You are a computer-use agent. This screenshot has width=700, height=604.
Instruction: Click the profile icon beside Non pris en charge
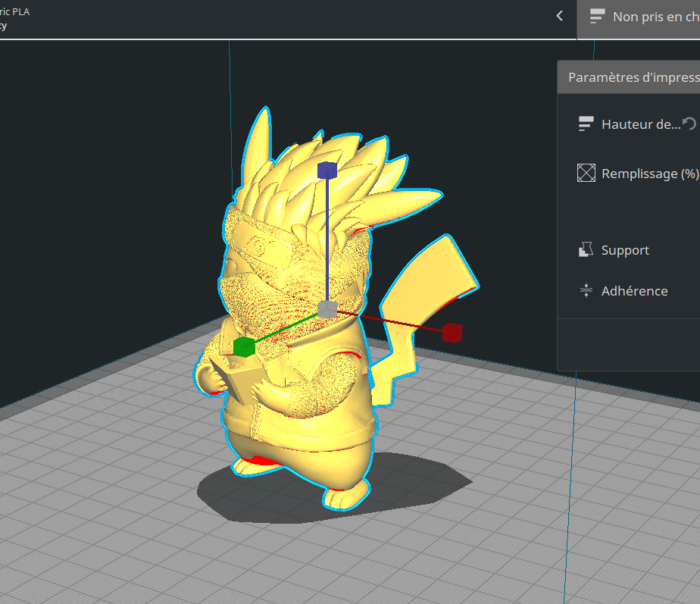[597, 17]
